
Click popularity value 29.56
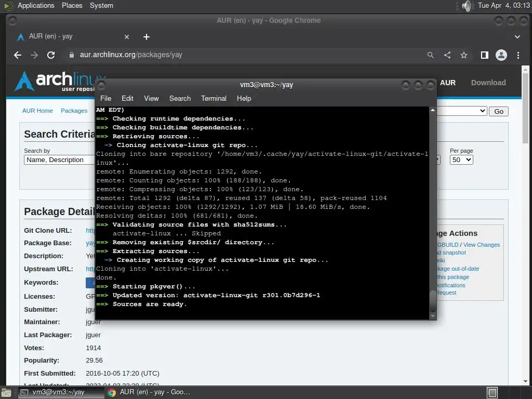(x=94, y=361)
